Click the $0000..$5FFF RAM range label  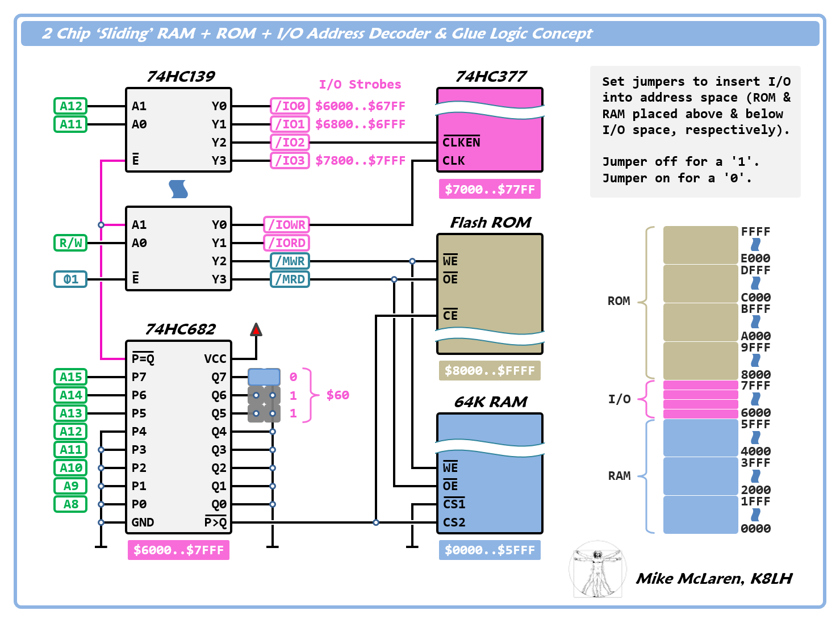[x=490, y=550]
